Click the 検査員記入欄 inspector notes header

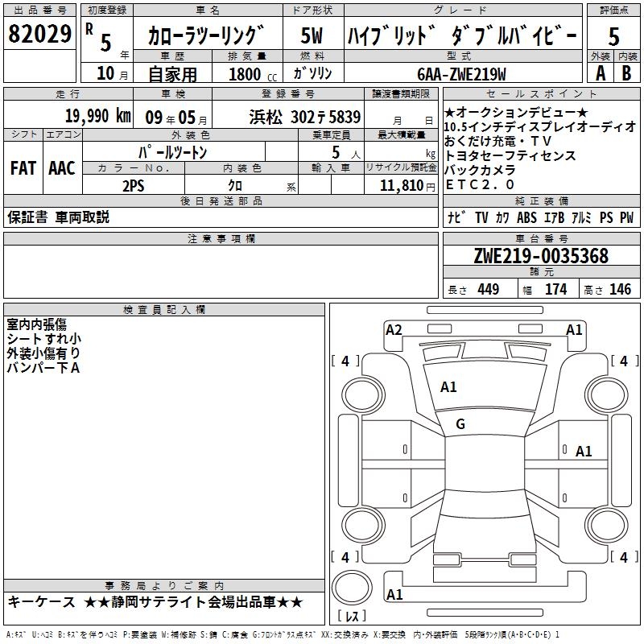coord(164,309)
